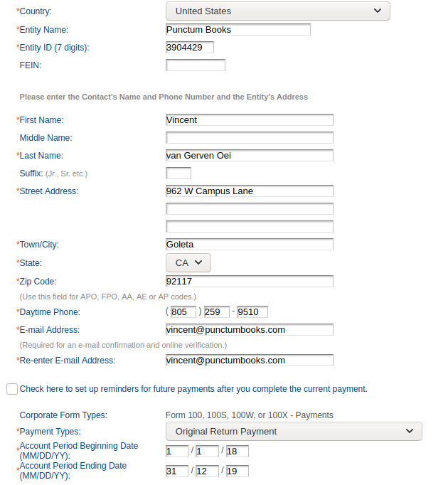Focus the phone area code box
The height and width of the screenshot is (485, 448).
[183, 312]
